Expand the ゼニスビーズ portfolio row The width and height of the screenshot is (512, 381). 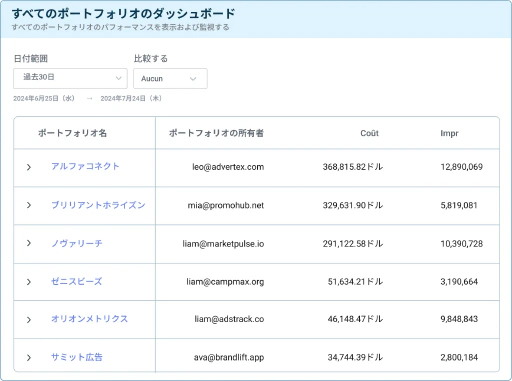pyautogui.click(x=29, y=282)
